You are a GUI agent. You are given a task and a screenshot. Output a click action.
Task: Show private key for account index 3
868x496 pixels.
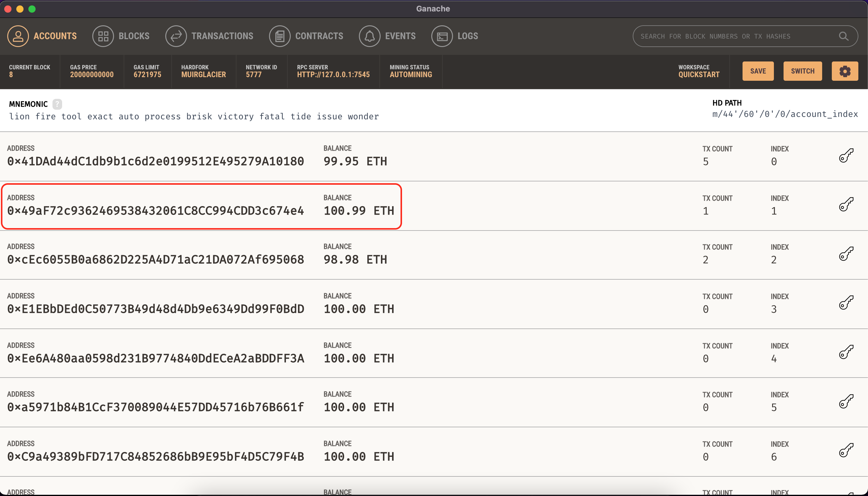(846, 303)
